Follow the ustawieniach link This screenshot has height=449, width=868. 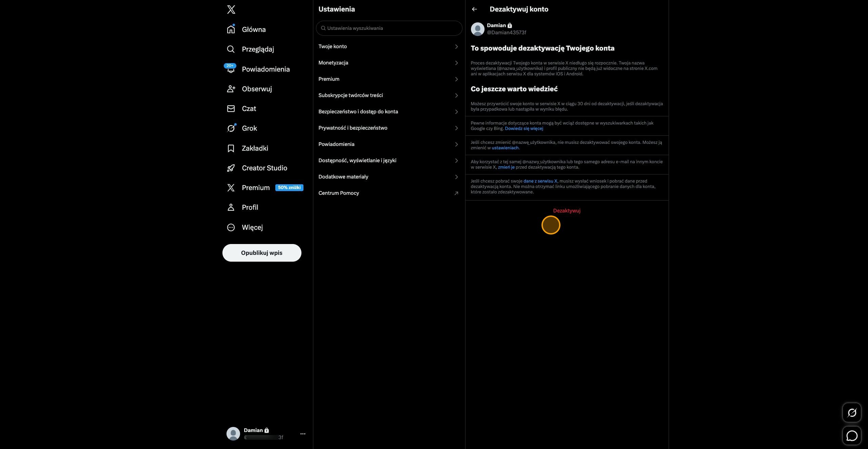coord(505,148)
